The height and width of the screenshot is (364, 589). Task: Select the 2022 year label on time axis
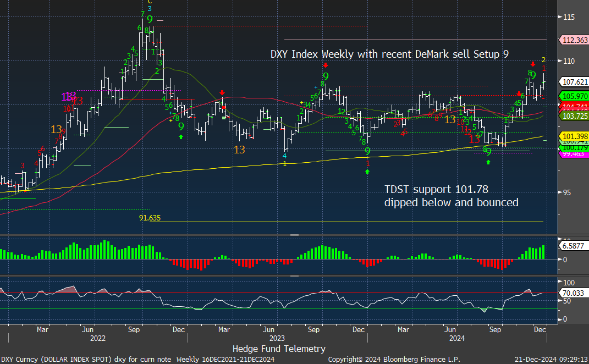click(98, 338)
